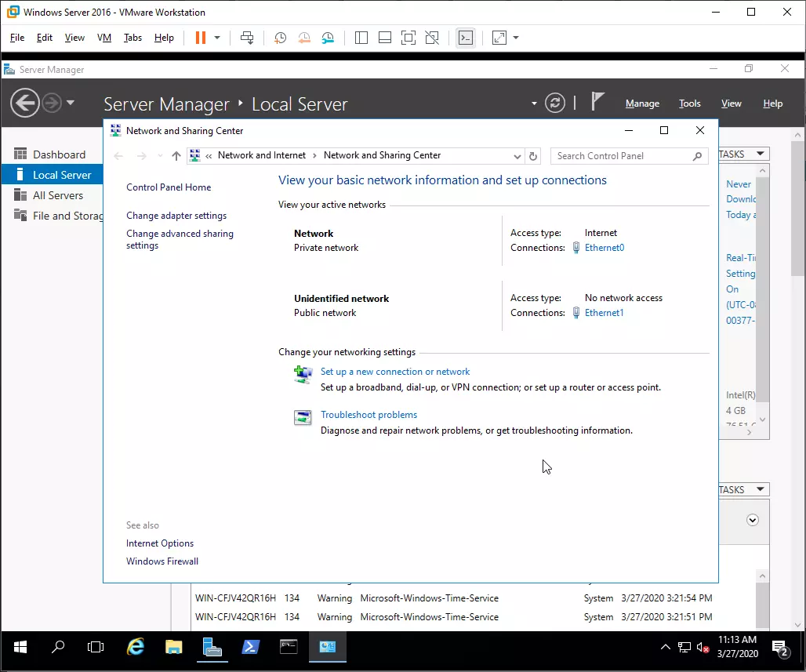Click the stretch guest display icon
This screenshot has width=806, height=672.
pos(499,38)
